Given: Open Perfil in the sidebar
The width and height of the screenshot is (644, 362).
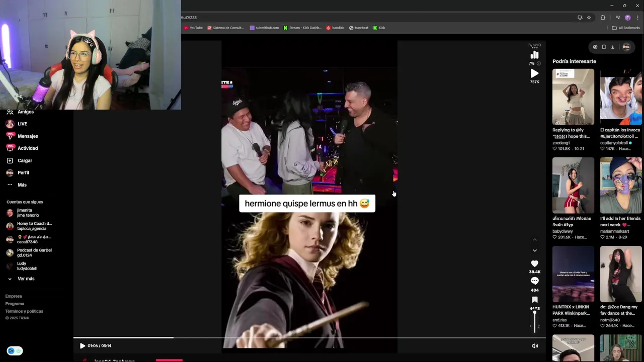Looking at the screenshot, I should tap(18, 172).
